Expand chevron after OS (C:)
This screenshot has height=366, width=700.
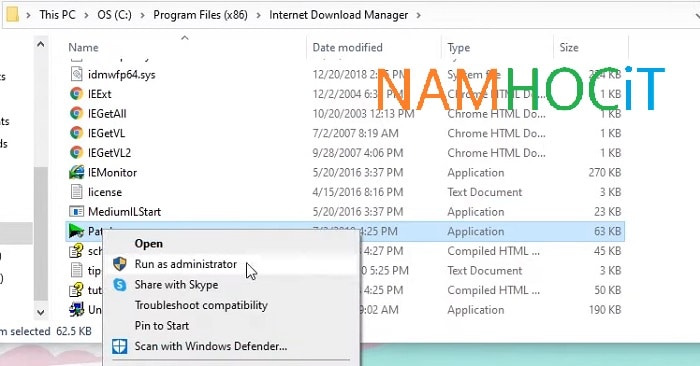[x=142, y=15]
